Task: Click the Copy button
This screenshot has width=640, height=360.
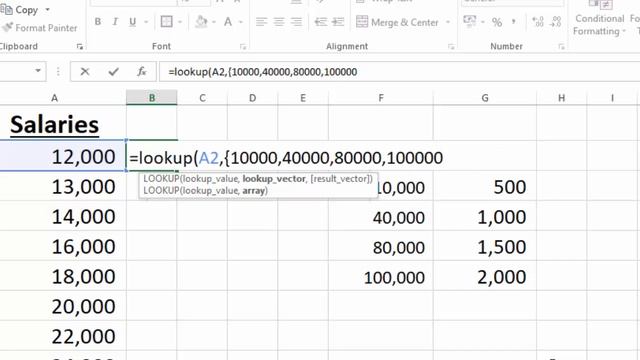Action: coord(20,10)
